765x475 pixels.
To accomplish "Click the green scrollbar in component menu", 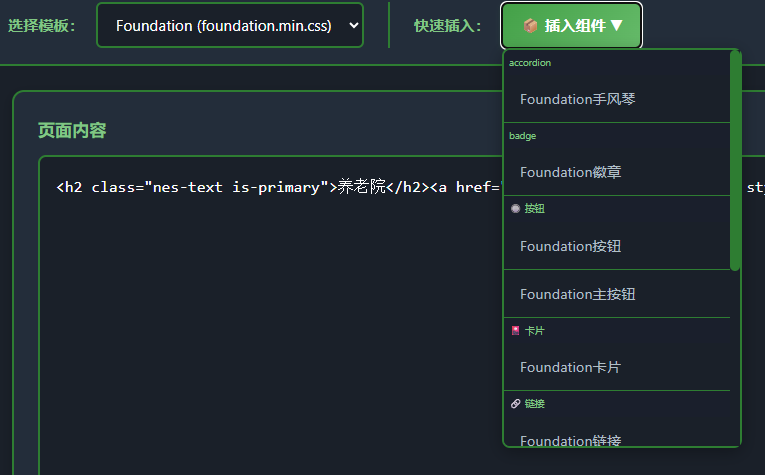I will tap(735, 160).
